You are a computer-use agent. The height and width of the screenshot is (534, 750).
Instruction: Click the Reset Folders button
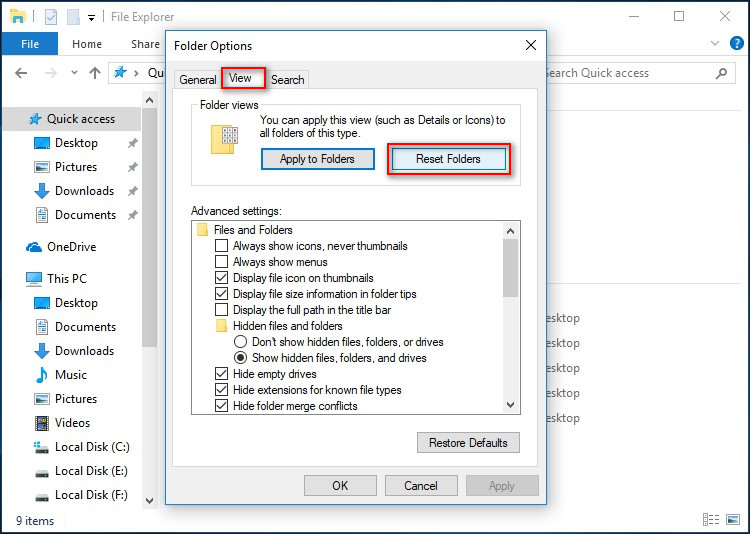448,159
